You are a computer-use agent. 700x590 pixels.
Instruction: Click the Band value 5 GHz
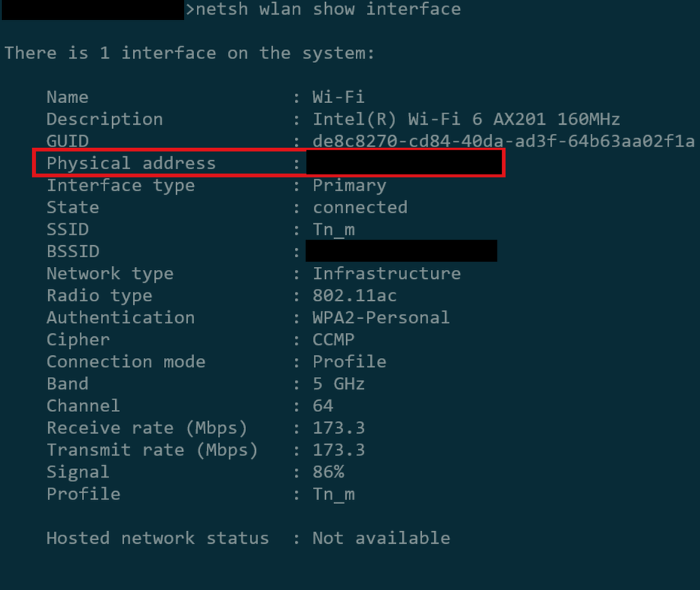tap(339, 384)
